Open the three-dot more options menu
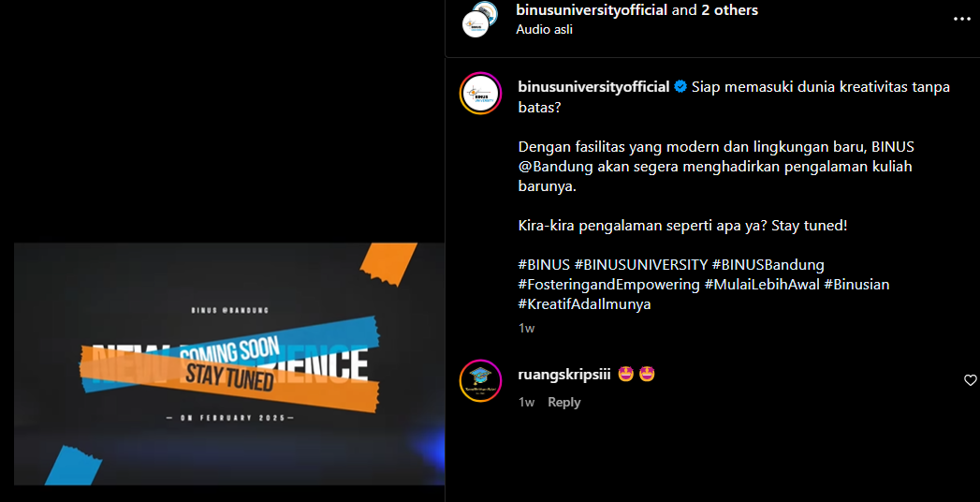Screen dimensions: 980x502 (x=961, y=20)
